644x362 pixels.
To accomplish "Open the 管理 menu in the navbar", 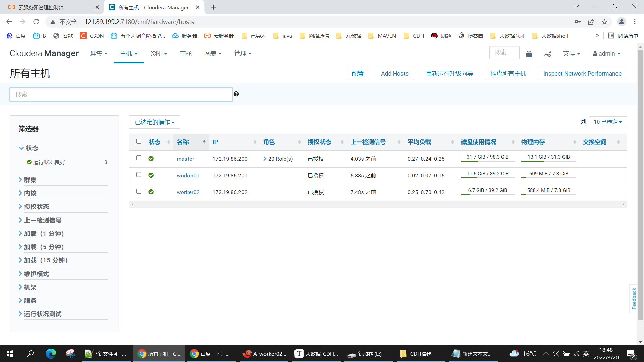I will [243, 54].
